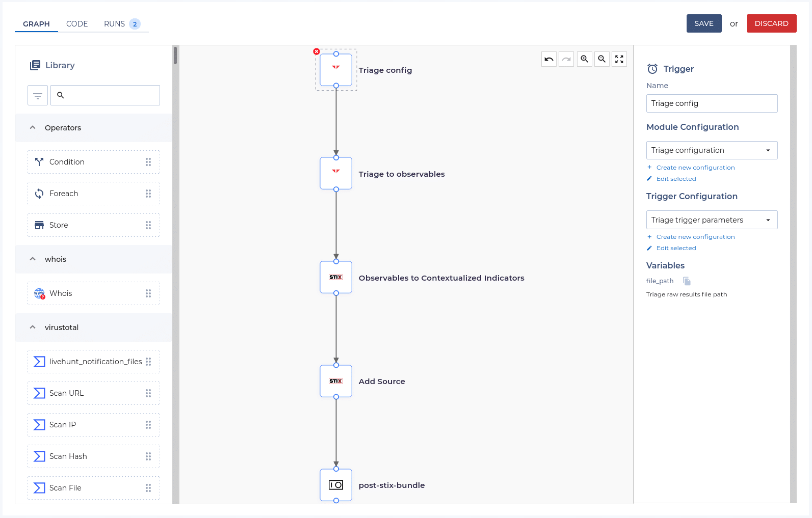Switch to the RUNS tab

point(122,24)
